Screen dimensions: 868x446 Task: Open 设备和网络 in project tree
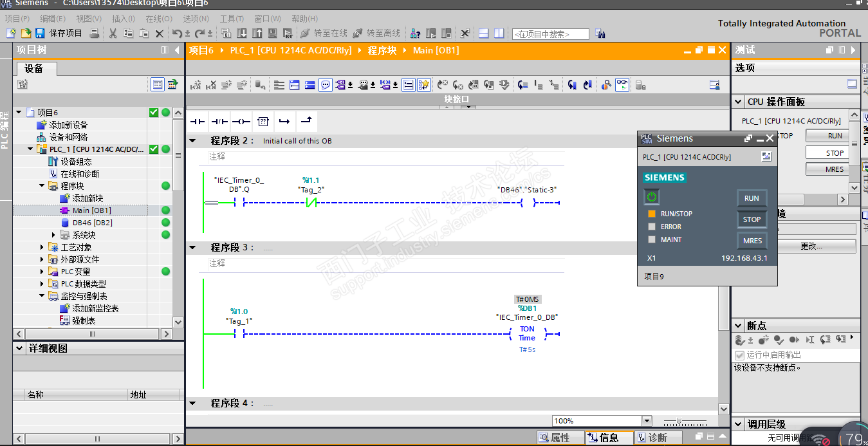click(68, 137)
